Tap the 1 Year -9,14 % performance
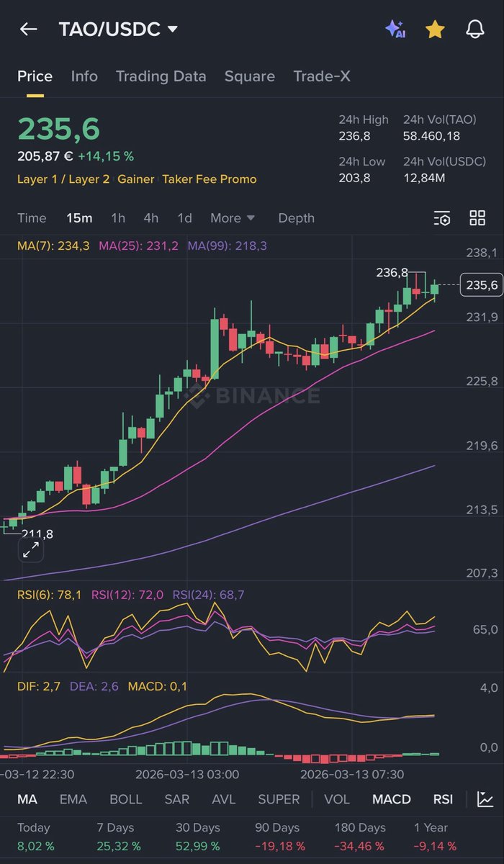 pyautogui.click(x=435, y=837)
